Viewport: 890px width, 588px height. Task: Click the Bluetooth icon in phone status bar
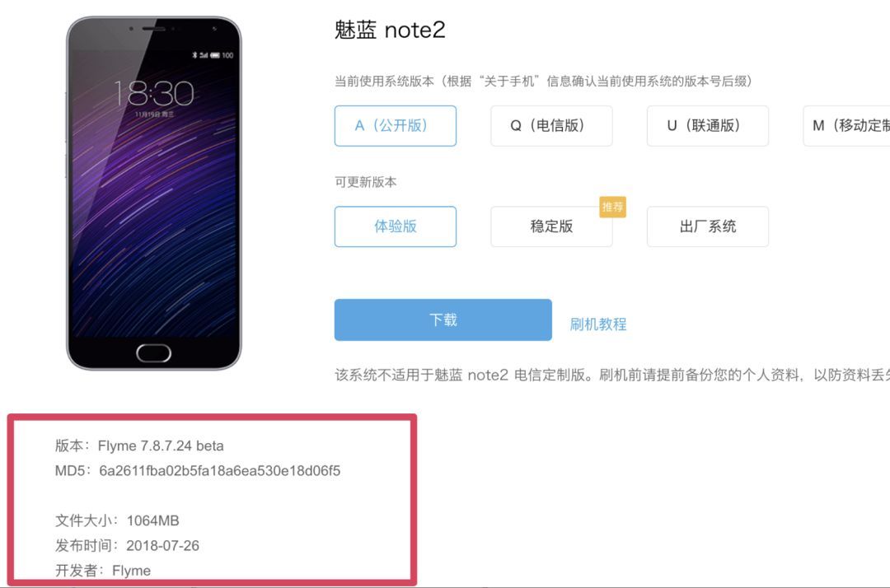194,55
